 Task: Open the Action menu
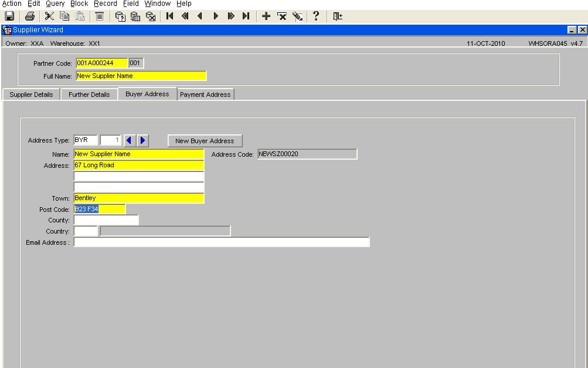[12, 4]
